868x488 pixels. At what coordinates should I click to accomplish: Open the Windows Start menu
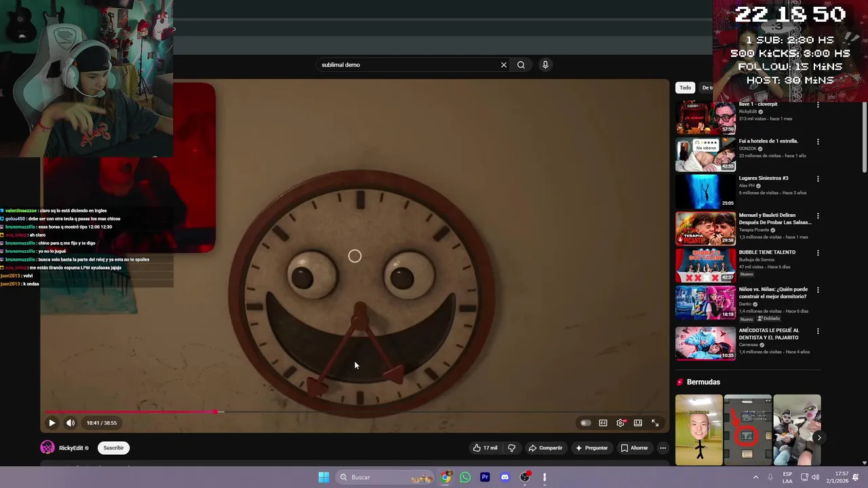tap(323, 477)
